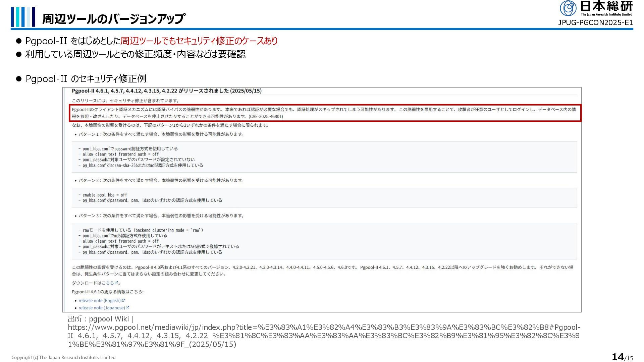This screenshot has height=362, width=644.
Task: Open release note (English) link
Action: [99, 301]
